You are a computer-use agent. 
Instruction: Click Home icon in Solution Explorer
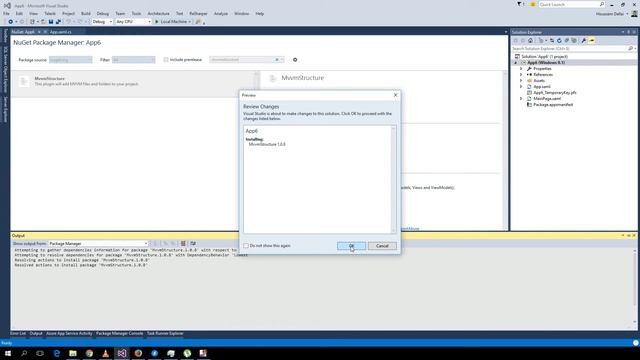click(530, 40)
